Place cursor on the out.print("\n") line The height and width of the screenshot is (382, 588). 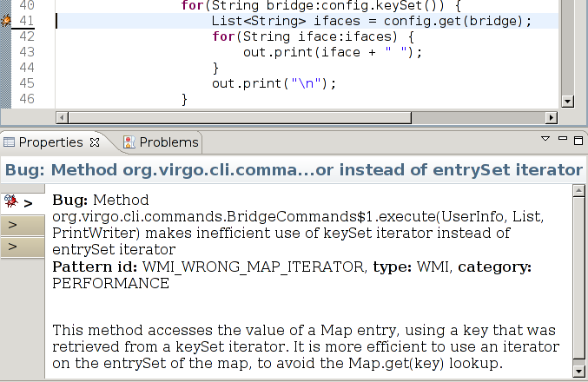point(273,83)
